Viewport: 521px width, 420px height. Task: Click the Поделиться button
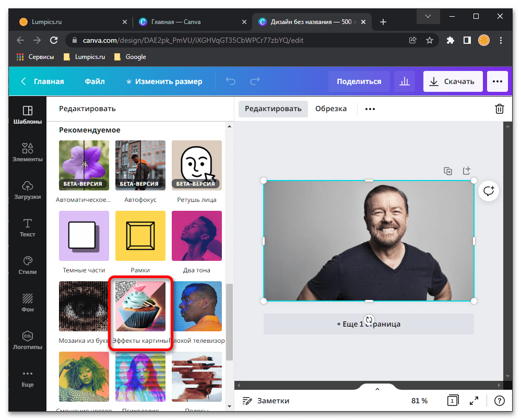coord(359,81)
